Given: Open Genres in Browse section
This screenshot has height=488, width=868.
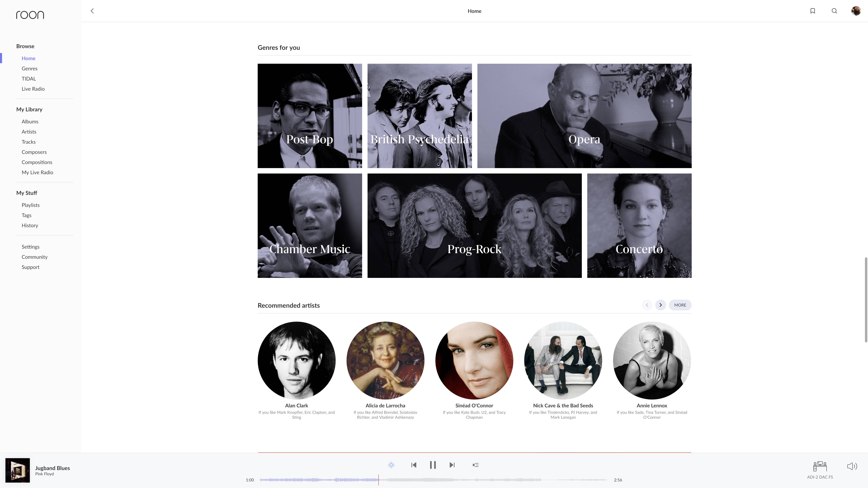Looking at the screenshot, I should pyautogui.click(x=30, y=68).
